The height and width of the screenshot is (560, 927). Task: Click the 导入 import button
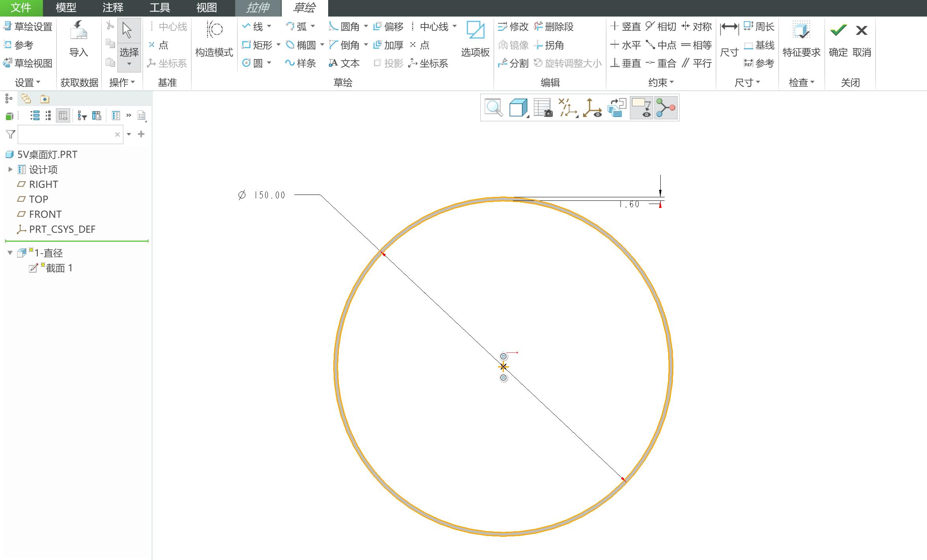(79, 39)
